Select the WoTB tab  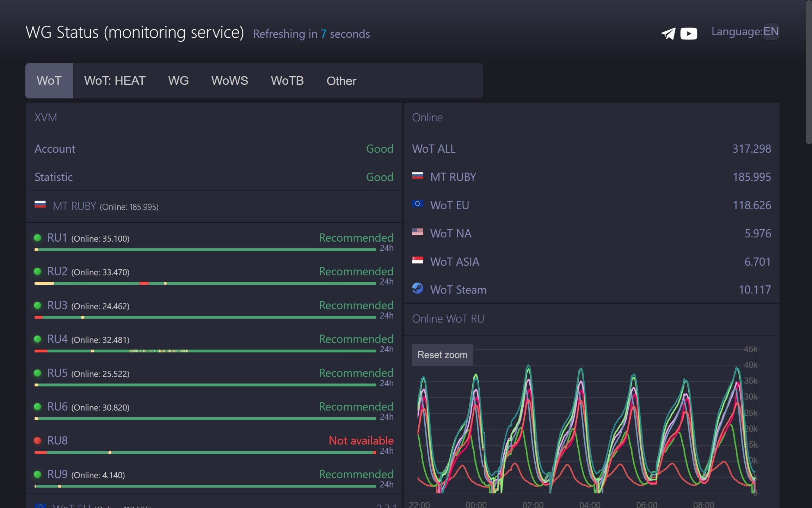[x=287, y=81]
